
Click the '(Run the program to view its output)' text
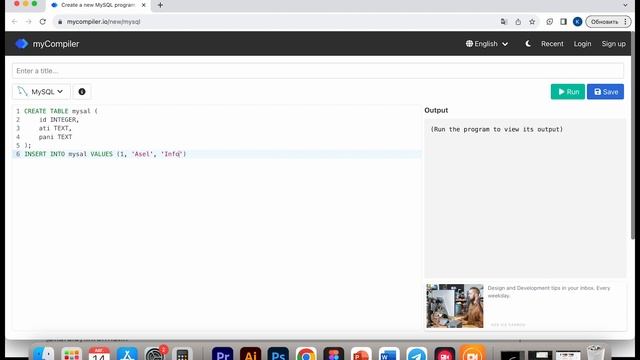(496, 129)
